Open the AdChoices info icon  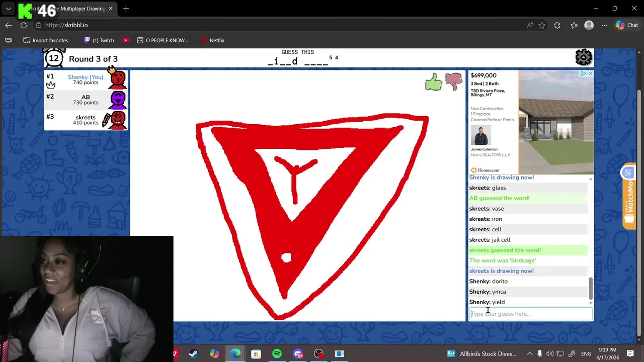(584, 74)
